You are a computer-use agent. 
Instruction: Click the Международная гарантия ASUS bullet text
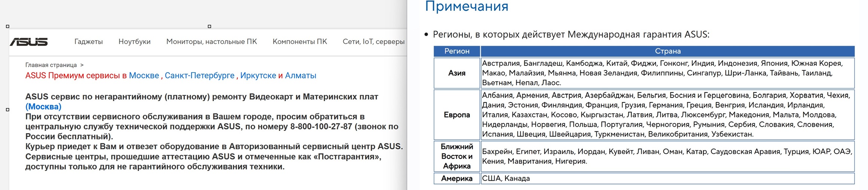571,34
